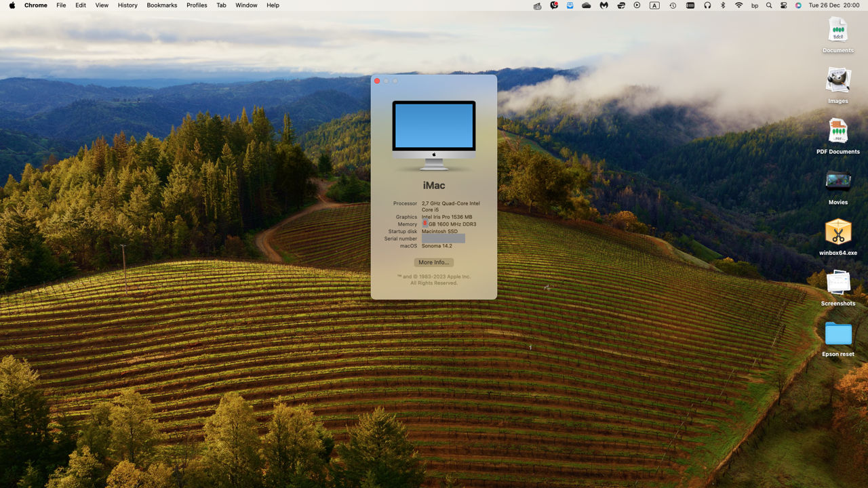Image resolution: width=868 pixels, height=488 pixels.
Task: Select the Movies desktop icon
Action: (x=838, y=187)
